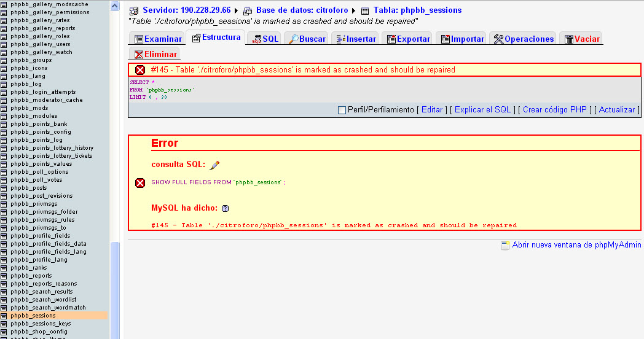Go to the Buscar tab
Screen dimensions: 644x339
(307, 39)
